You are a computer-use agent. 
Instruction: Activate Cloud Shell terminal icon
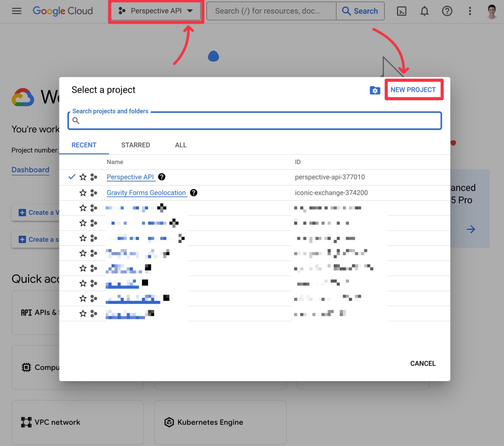click(402, 11)
